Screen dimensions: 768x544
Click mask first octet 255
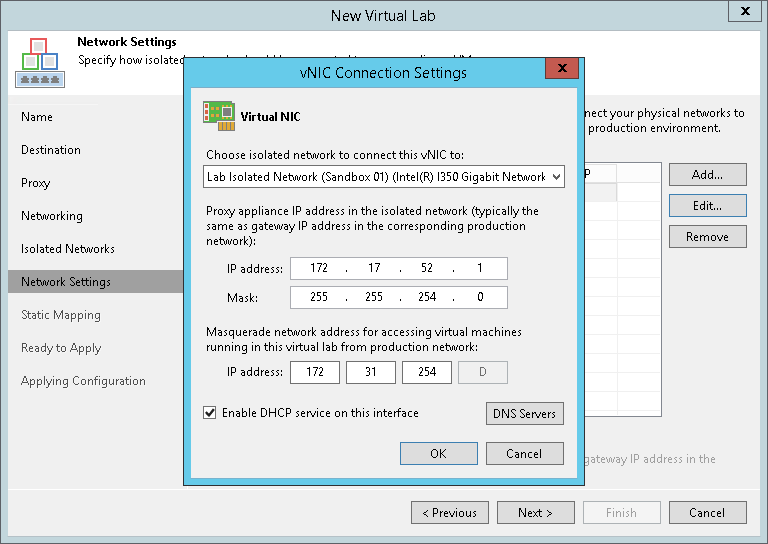pyautogui.click(x=318, y=297)
